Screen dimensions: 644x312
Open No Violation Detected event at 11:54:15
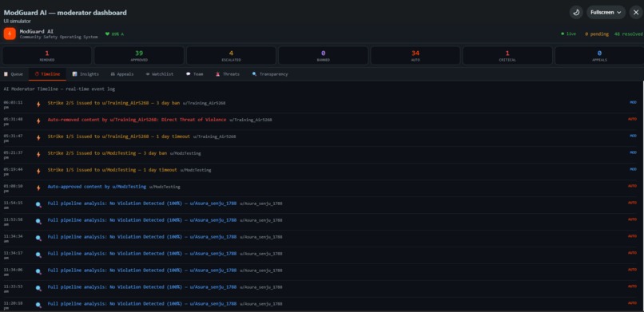pos(142,203)
